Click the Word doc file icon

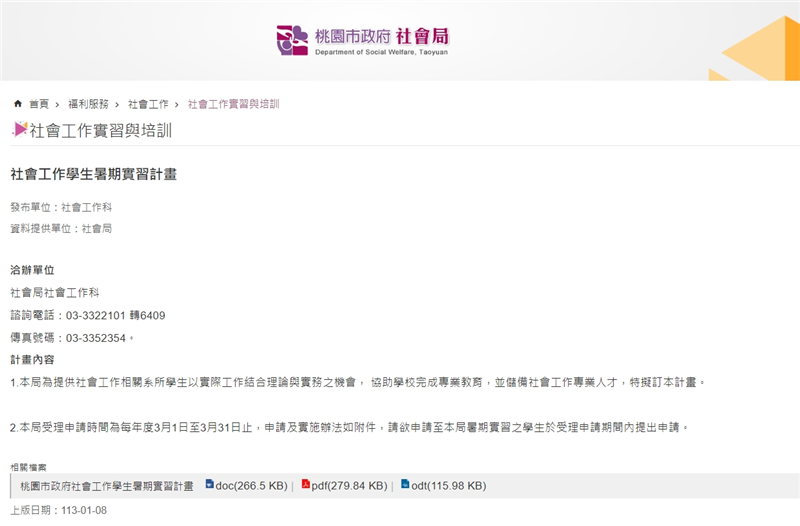pos(209,484)
